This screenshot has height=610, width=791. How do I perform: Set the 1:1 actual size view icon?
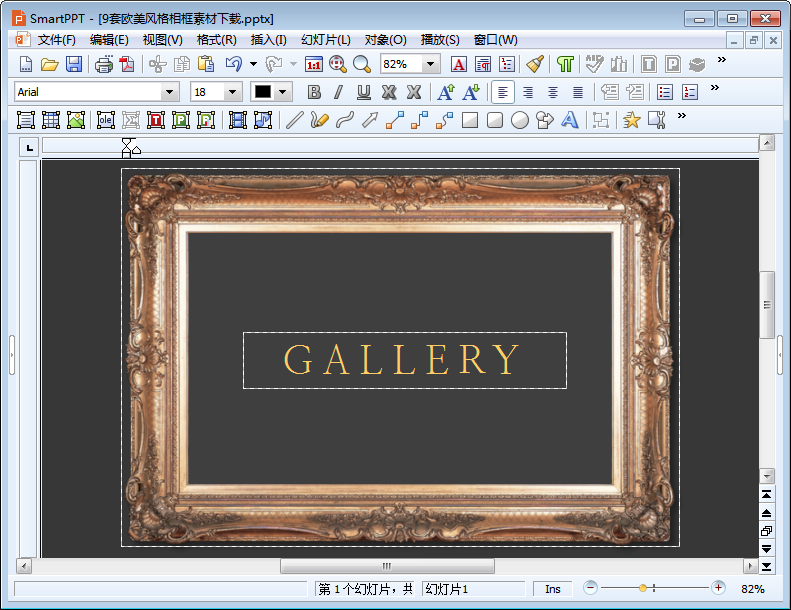pos(314,64)
